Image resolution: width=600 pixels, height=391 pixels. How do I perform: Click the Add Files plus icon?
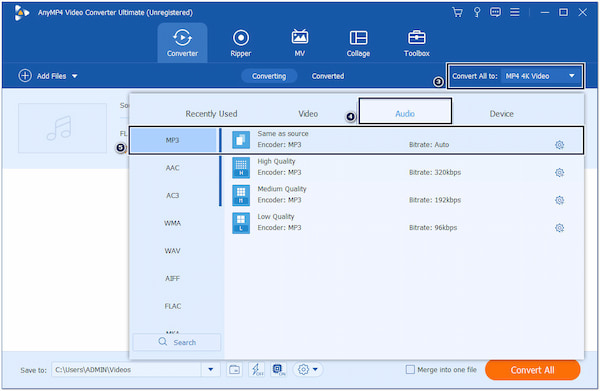tap(25, 76)
